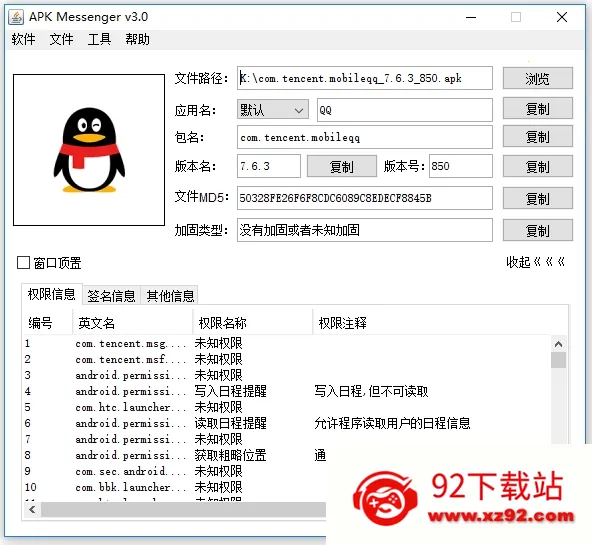Select permission row 4 写入日程提醒
Viewport: 592px width, 545px height.
(x=287, y=391)
